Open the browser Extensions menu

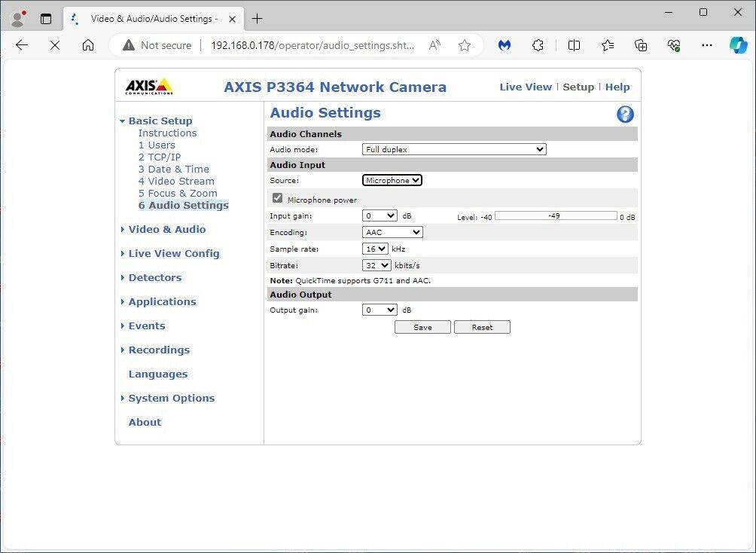pos(538,45)
